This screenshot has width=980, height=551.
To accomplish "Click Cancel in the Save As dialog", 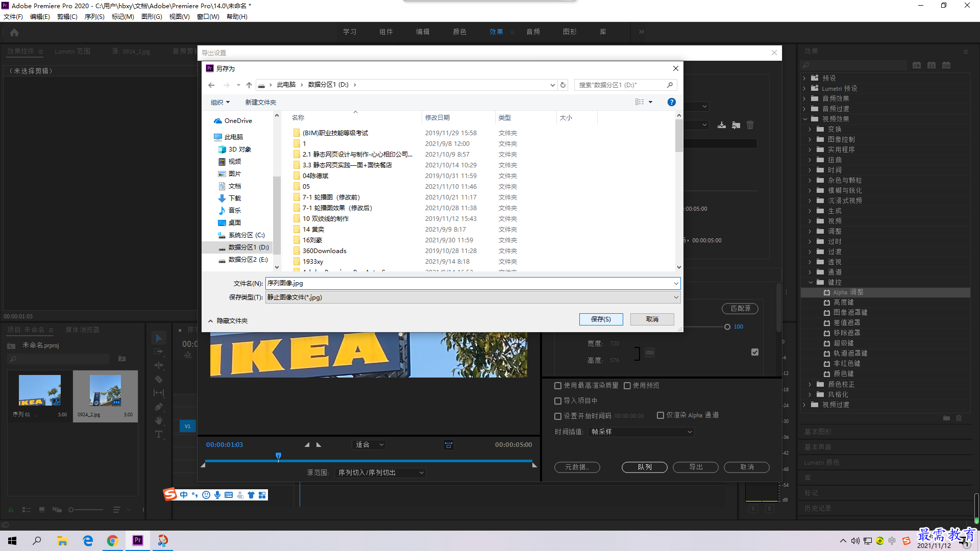I will pyautogui.click(x=652, y=319).
